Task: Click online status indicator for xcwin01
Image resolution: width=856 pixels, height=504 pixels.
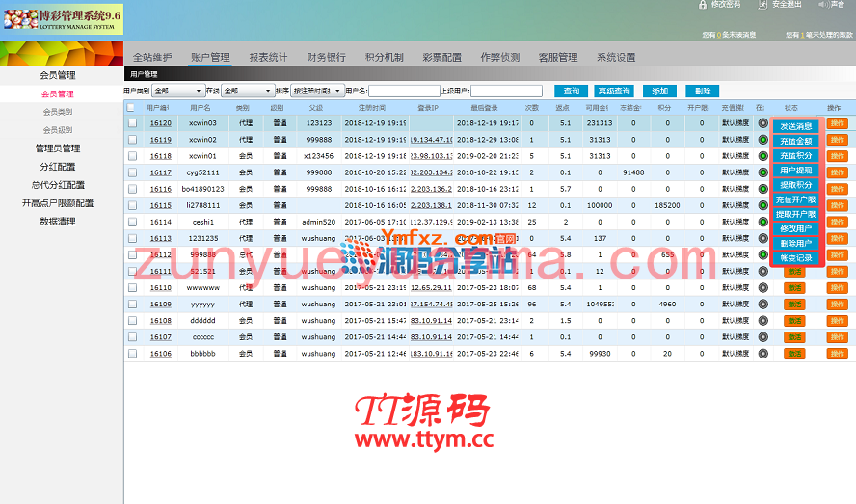Action: tap(763, 156)
